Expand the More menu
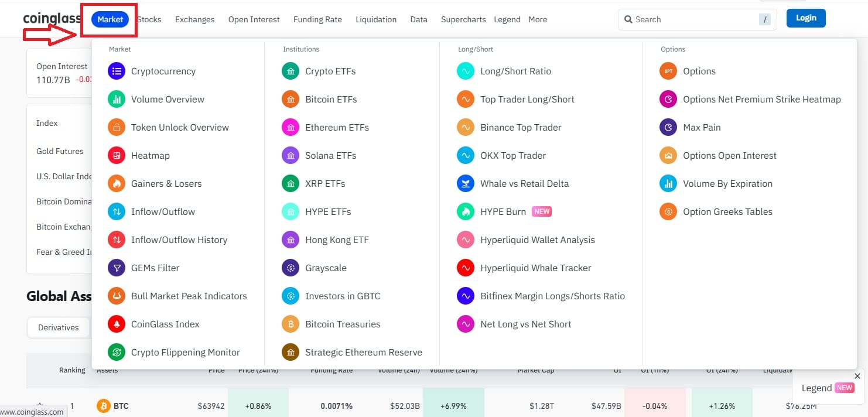The image size is (868, 417). tap(538, 19)
